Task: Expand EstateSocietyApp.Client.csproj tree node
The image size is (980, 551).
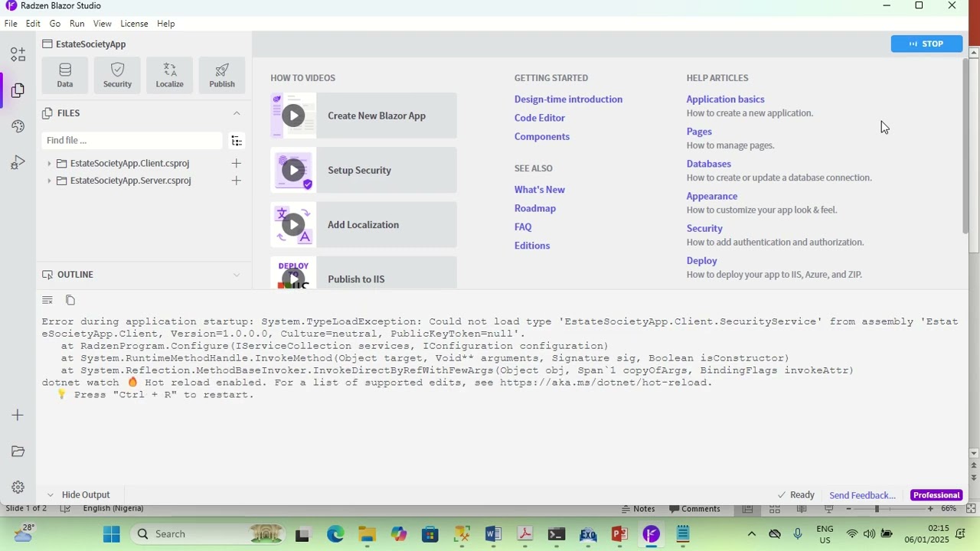Action: [x=49, y=163]
